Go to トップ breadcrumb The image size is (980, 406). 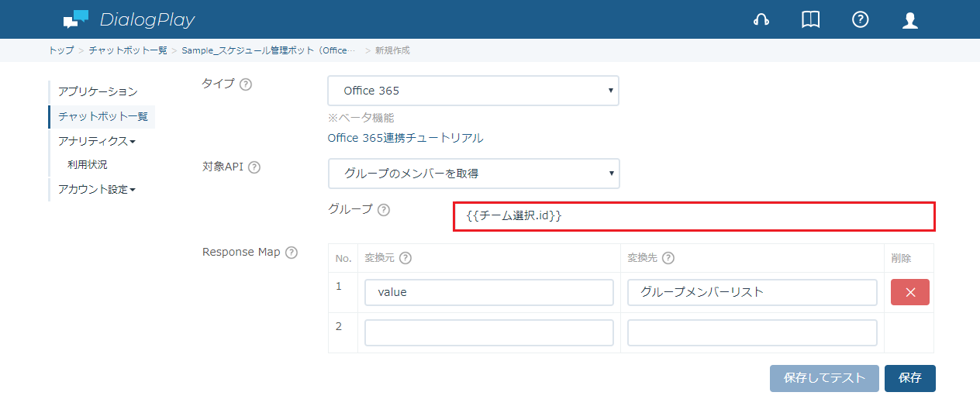coord(61,50)
